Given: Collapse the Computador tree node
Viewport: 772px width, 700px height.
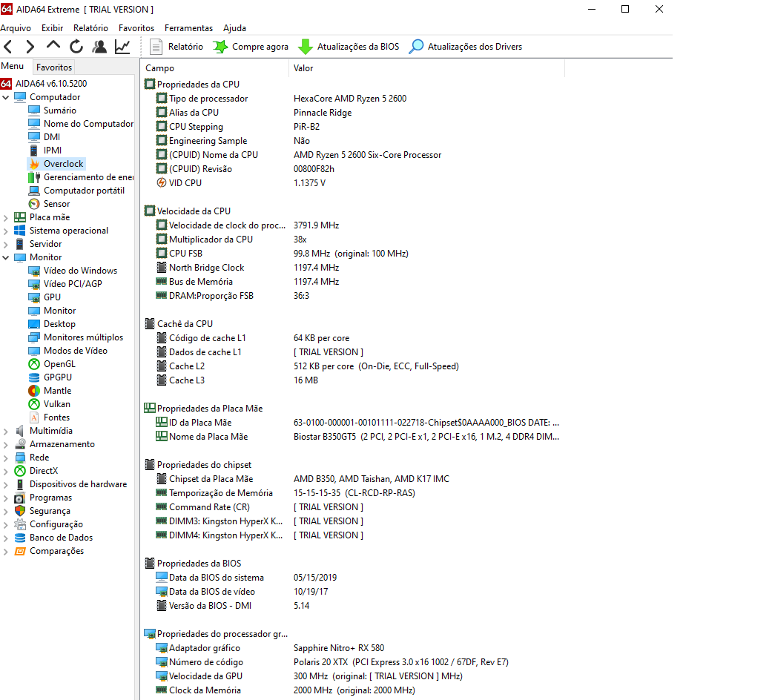Looking at the screenshot, I should click(x=6, y=97).
